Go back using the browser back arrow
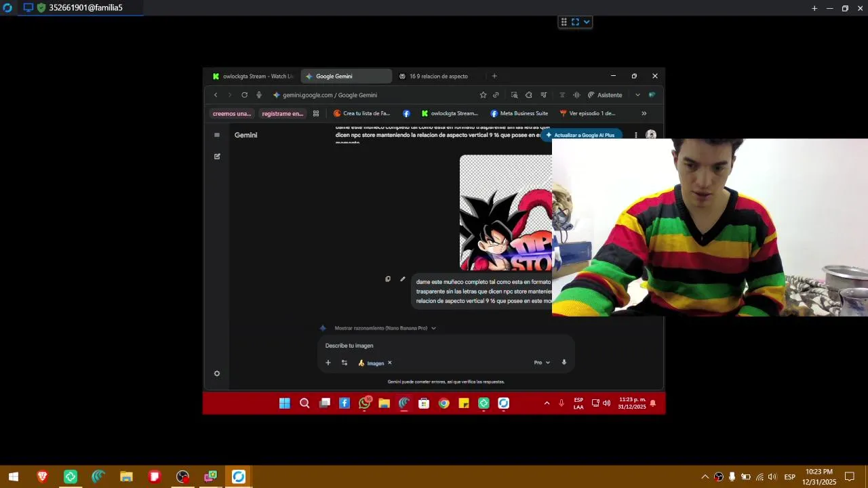The image size is (868, 488). click(216, 95)
